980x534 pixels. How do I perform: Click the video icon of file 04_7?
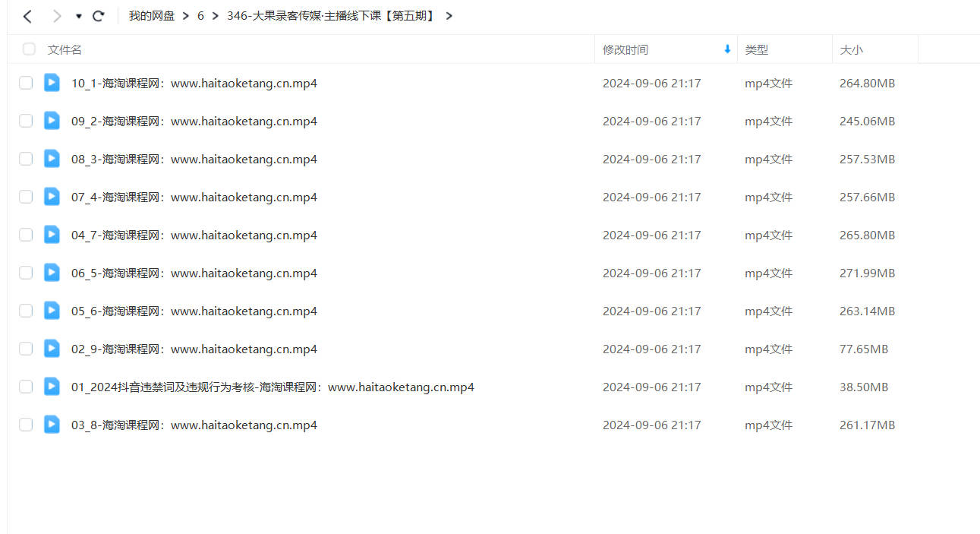(x=52, y=235)
